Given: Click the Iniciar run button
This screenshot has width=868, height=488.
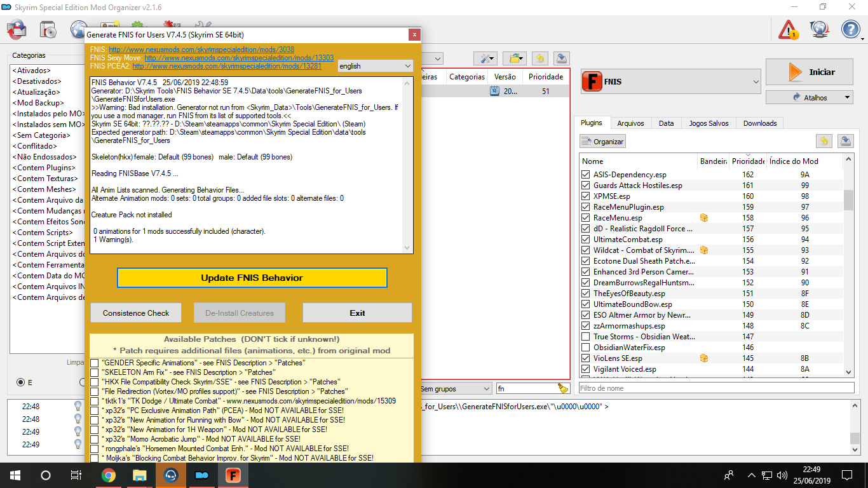Looking at the screenshot, I should [809, 72].
